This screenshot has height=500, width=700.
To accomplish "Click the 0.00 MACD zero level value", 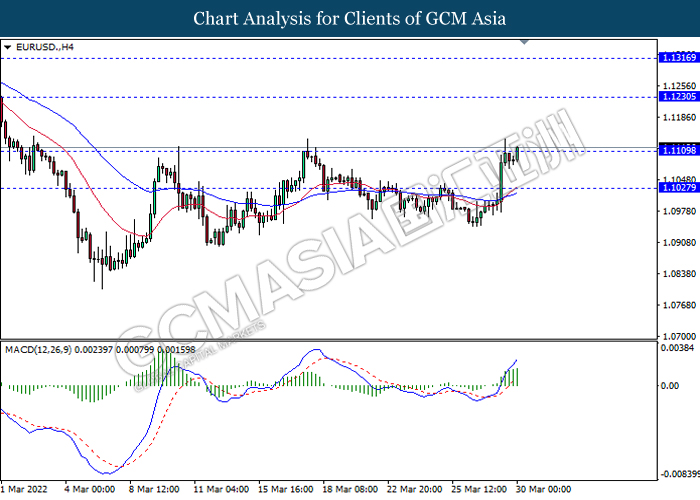I will (x=670, y=385).
